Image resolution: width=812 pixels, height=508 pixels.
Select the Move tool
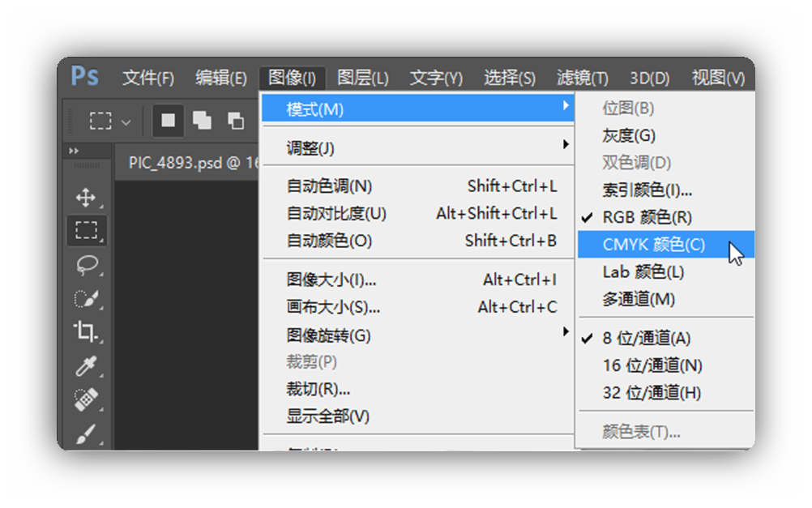[x=86, y=198]
